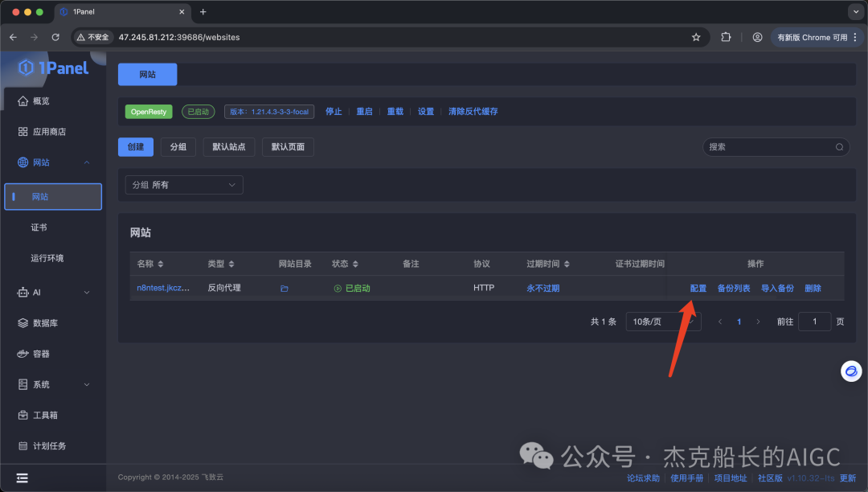The image size is (868, 492).
Task: Click the 默认站点 default site button
Action: (x=228, y=146)
